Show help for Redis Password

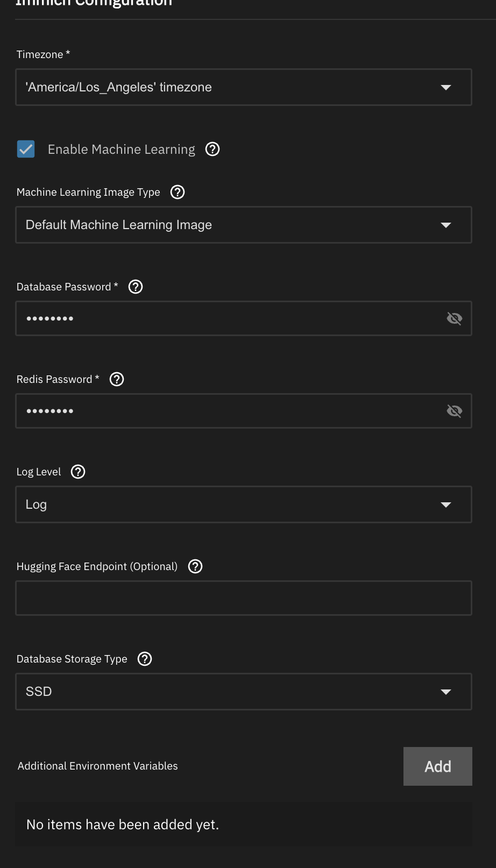(x=117, y=379)
